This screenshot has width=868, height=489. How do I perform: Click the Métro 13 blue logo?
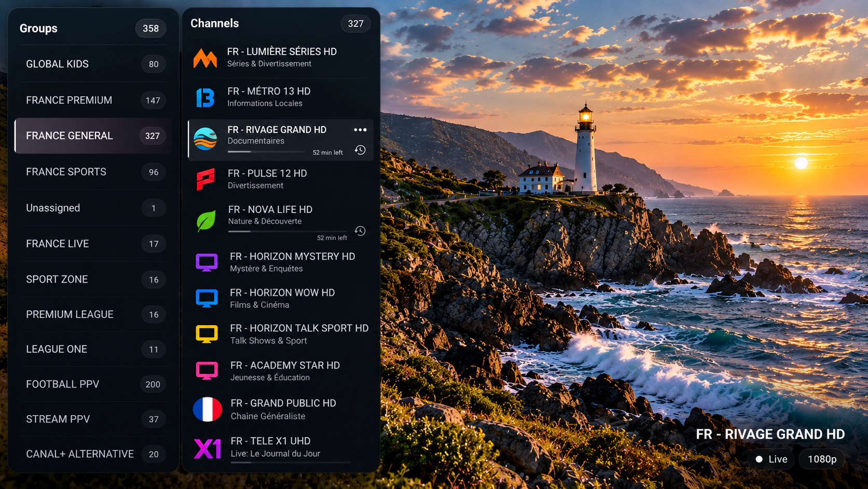205,98
